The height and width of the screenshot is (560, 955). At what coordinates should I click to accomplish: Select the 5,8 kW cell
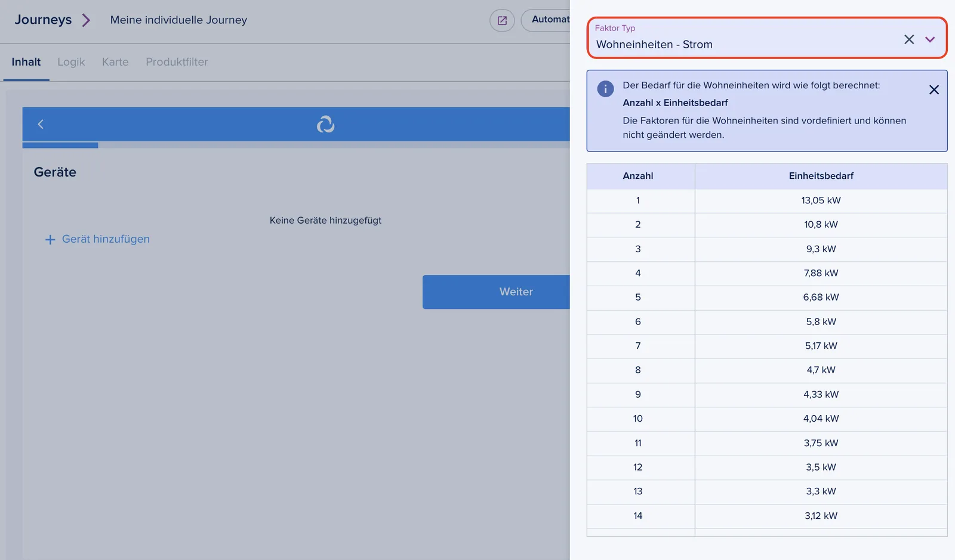[x=821, y=322]
